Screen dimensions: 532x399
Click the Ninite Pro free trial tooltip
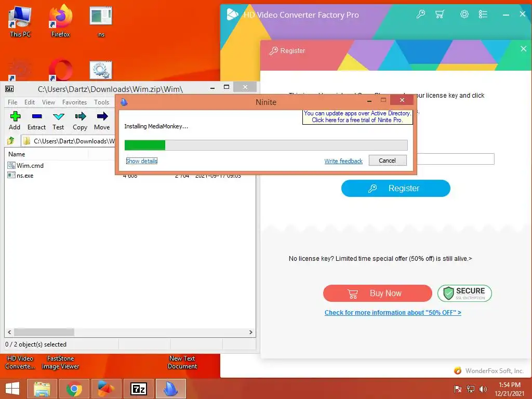point(357,117)
